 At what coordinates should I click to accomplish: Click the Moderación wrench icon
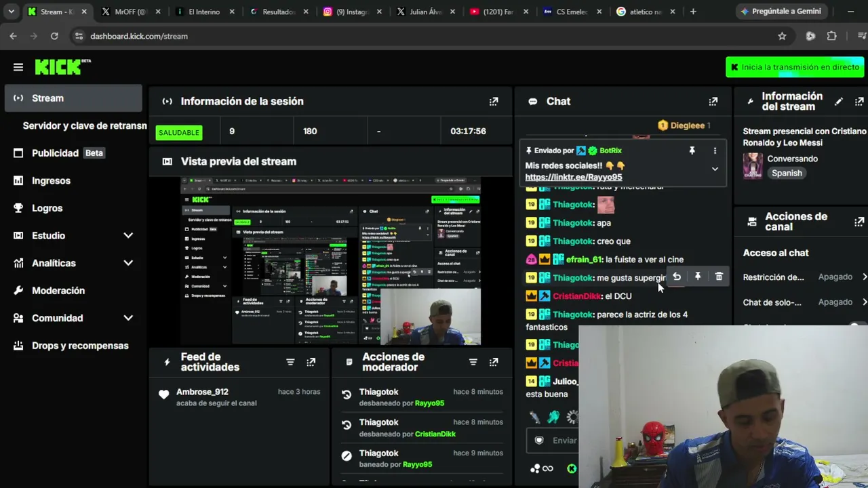pos(18,291)
